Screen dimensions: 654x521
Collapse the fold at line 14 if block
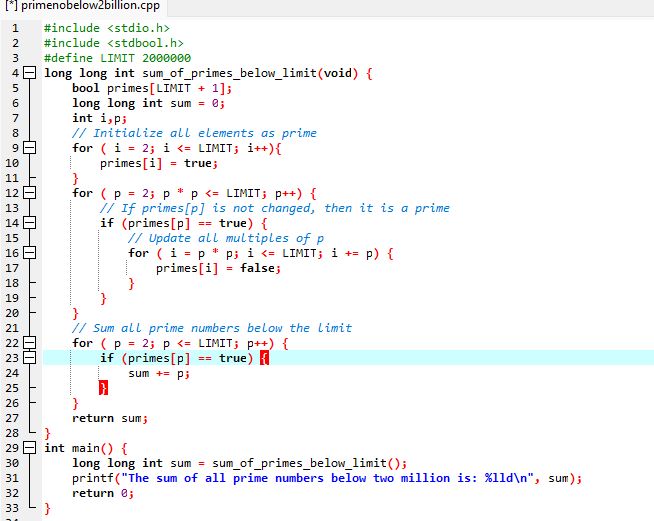point(29,223)
